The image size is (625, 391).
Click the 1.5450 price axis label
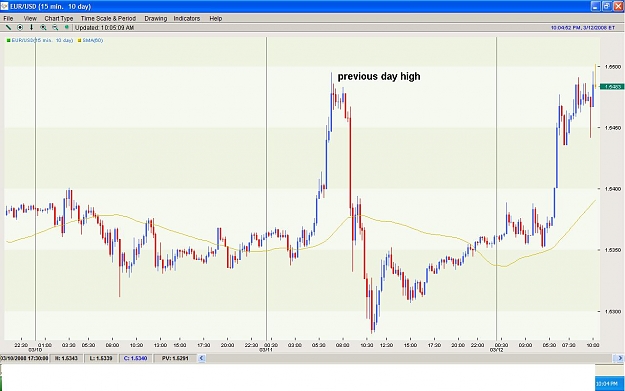pyautogui.click(x=613, y=128)
